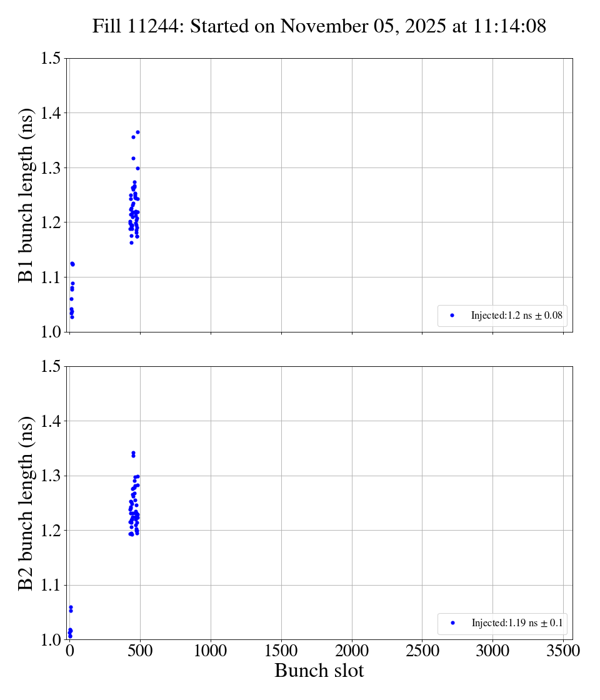Click the 2000 tick label on x-axis
The height and width of the screenshot is (700, 600).
[x=352, y=651]
